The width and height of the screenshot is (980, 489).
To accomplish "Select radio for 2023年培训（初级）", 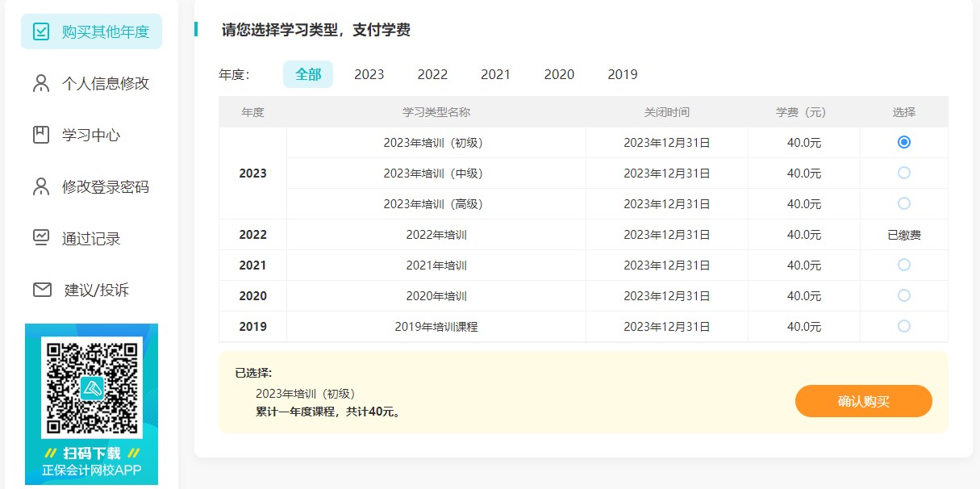I will click(904, 142).
